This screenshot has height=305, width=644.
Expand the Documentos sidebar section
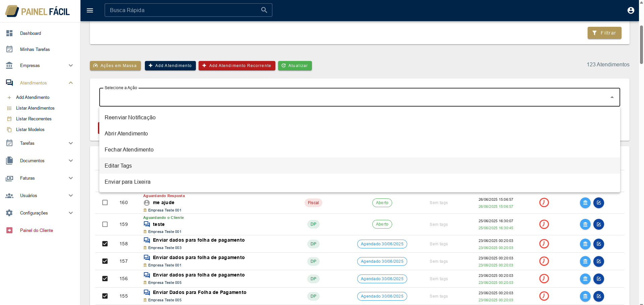(71, 161)
